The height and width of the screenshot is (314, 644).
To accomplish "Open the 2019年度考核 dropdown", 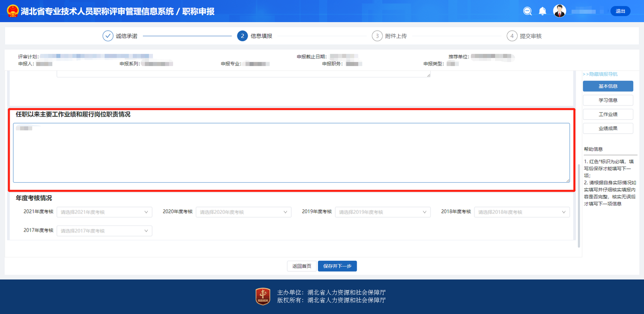I will [x=383, y=212].
